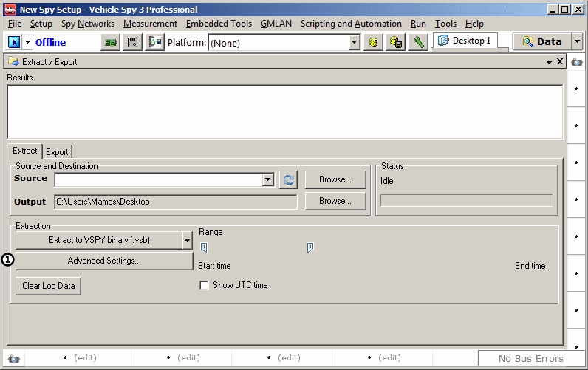Click the green hardware chip toolbar icon

pyautogui.click(x=111, y=43)
